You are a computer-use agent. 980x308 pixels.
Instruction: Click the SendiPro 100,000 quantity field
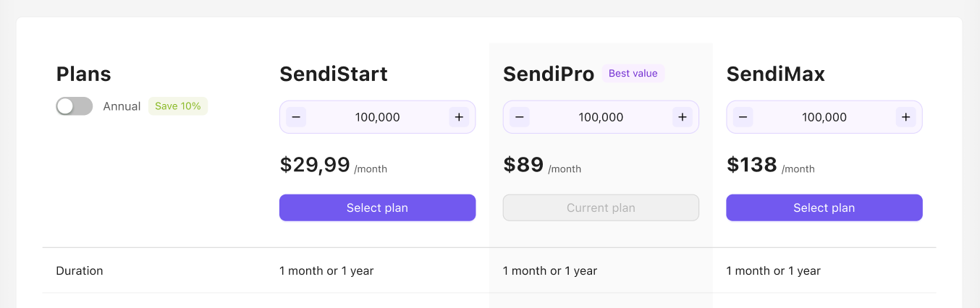(x=601, y=117)
